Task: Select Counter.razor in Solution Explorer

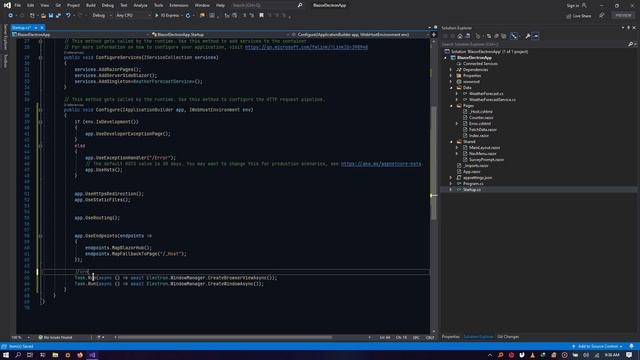Action: (x=481, y=118)
